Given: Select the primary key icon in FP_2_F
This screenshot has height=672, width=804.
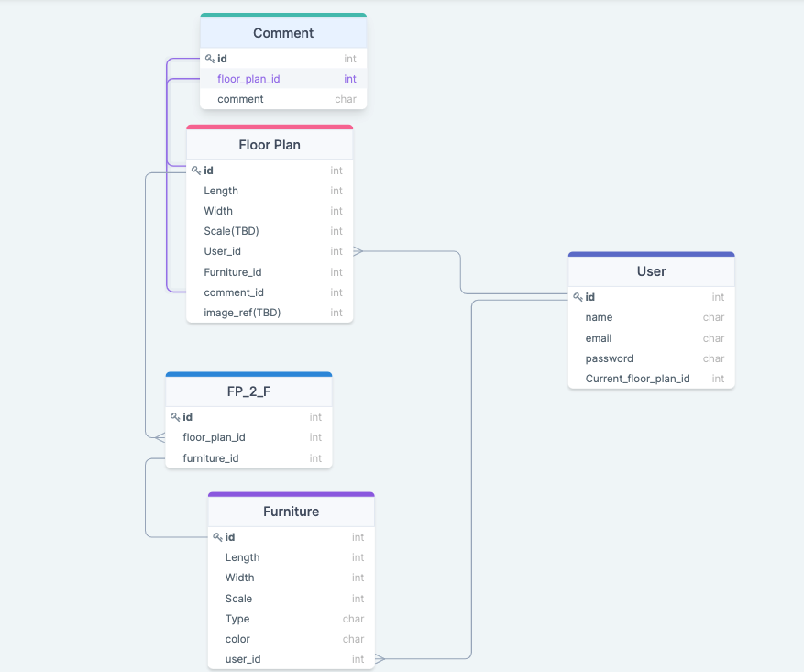Looking at the screenshot, I should point(175,416).
